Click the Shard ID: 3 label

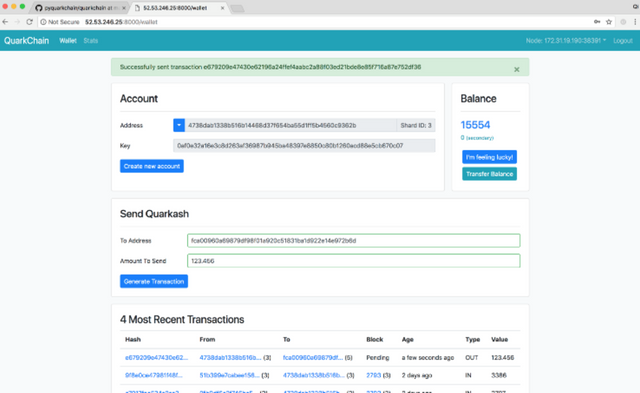(x=416, y=125)
